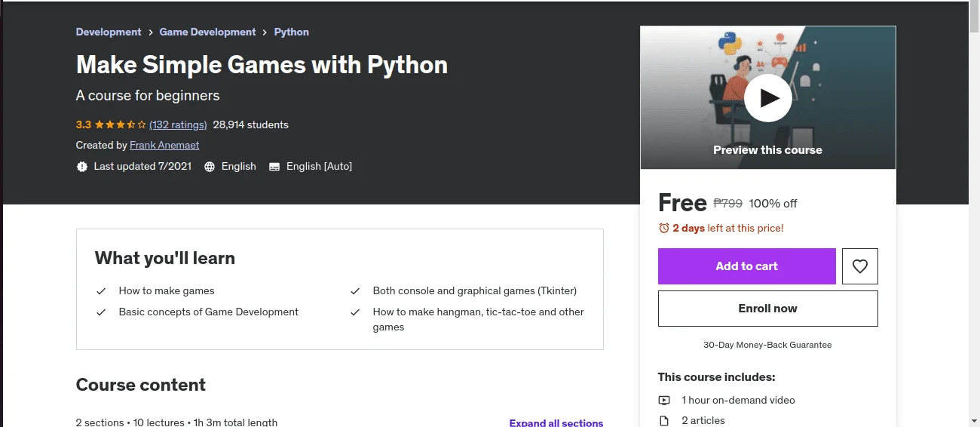980x427 pixels.
Task: Click the page's vertical scrollbar
Action: click(x=974, y=213)
